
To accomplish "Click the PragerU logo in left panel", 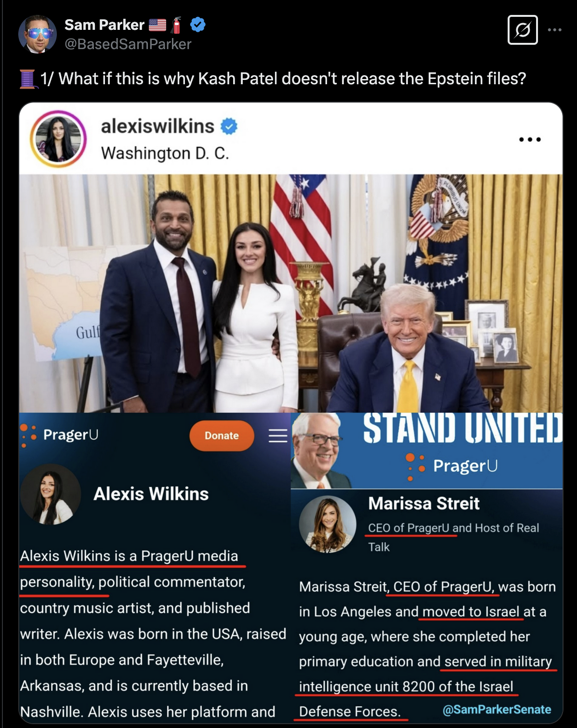I will tap(60, 435).
